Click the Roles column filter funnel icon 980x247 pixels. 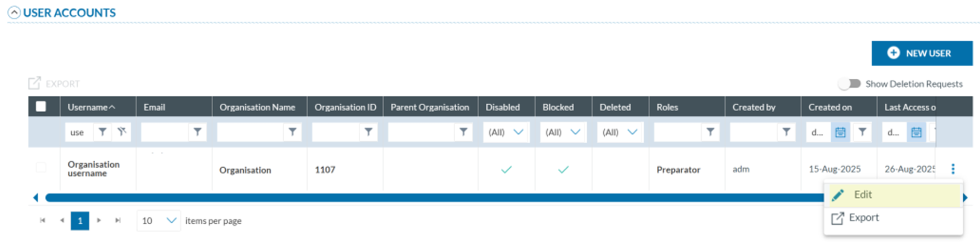tap(710, 132)
